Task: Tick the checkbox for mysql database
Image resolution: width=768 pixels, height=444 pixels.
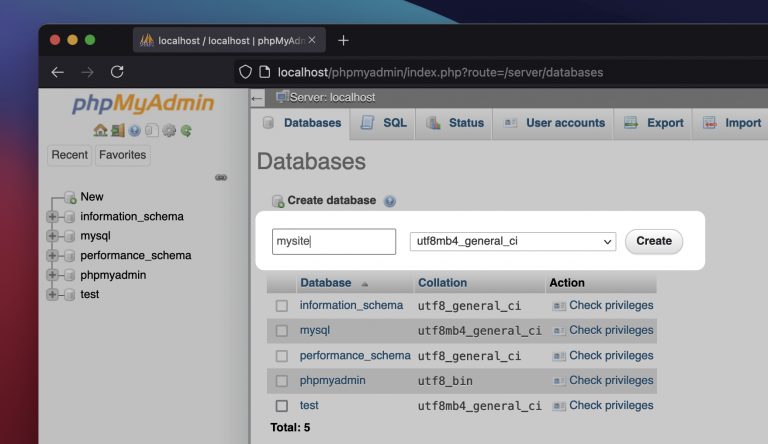Action: 282,331
